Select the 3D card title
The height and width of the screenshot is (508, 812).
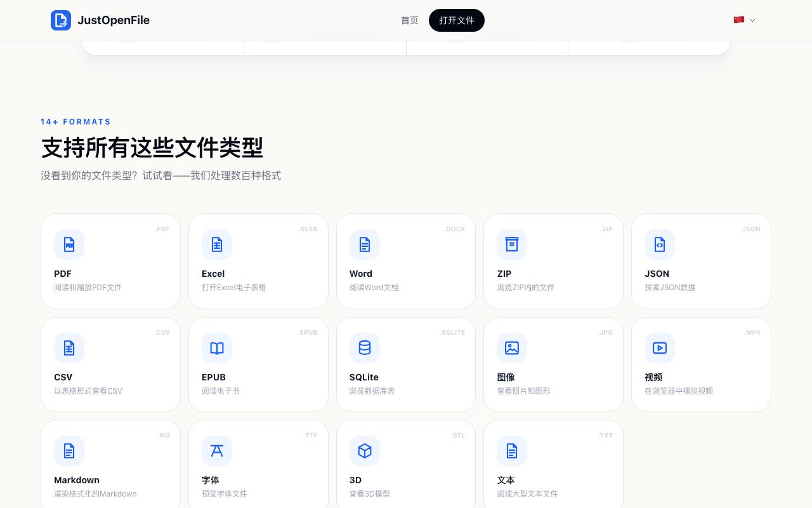click(356, 480)
